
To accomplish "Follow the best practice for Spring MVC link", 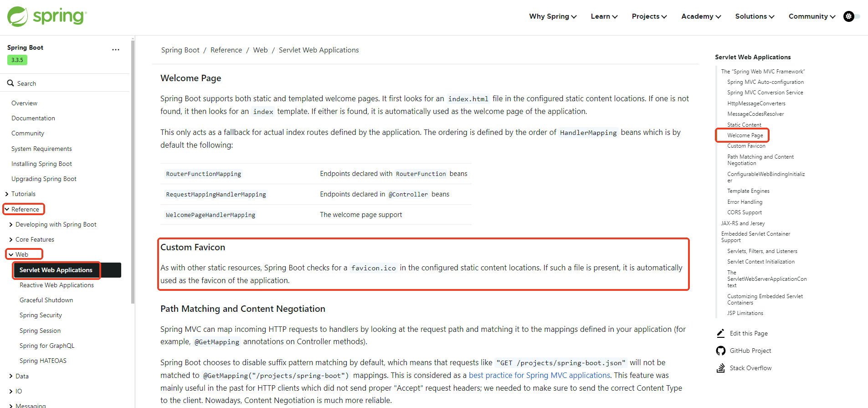I will click(539, 375).
